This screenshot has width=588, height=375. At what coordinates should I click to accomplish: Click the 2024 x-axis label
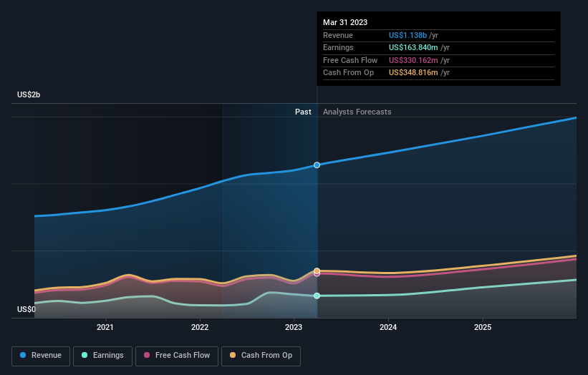tap(388, 328)
